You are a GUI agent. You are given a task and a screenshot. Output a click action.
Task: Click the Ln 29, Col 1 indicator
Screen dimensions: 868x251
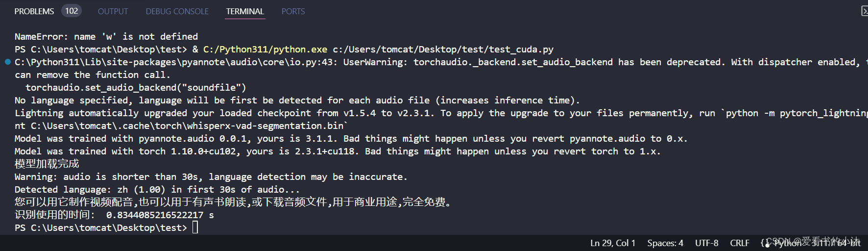point(613,243)
